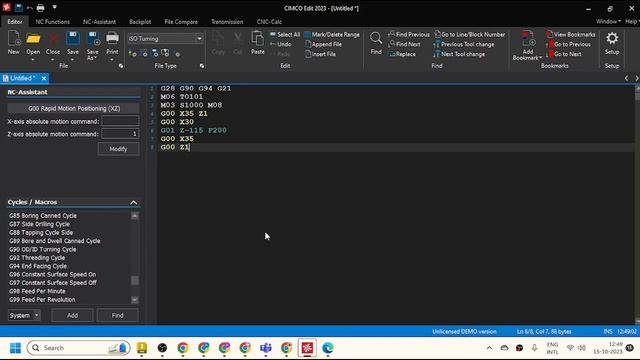Collapse the Cycles / Macros panel
The height and width of the screenshot is (360, 640).
133,202
